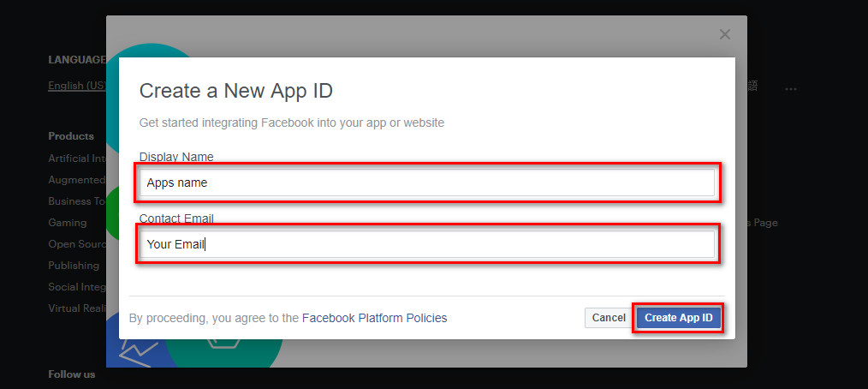Click the Display Name input field
Screen dimensions: 868x389
(x=427, y=183)
